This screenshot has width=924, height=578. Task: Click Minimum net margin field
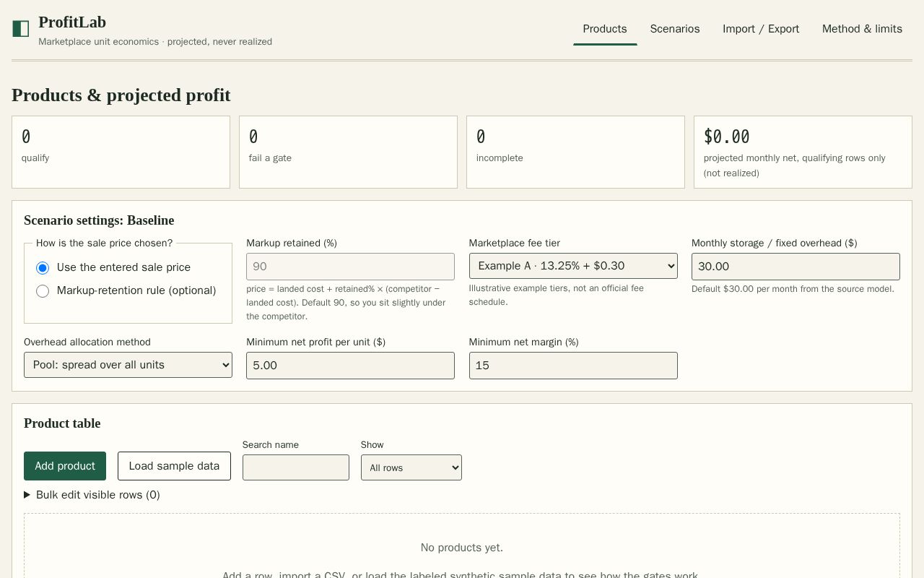coord(573,366)
